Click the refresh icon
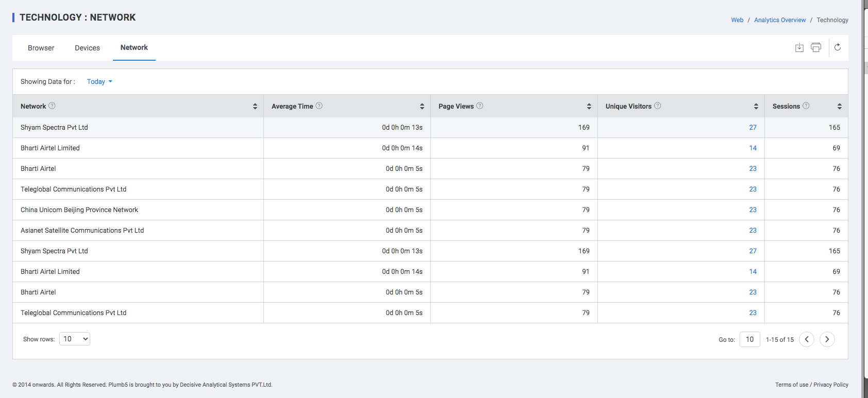Viewport: 868px width, 398px height. pyautogui.click(x=838, y=47)
